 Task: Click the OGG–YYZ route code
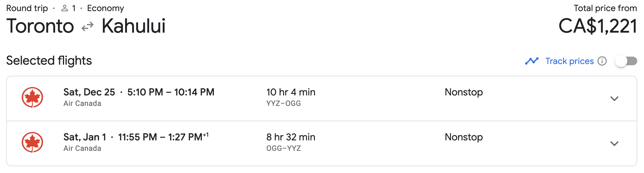point(283,148)
